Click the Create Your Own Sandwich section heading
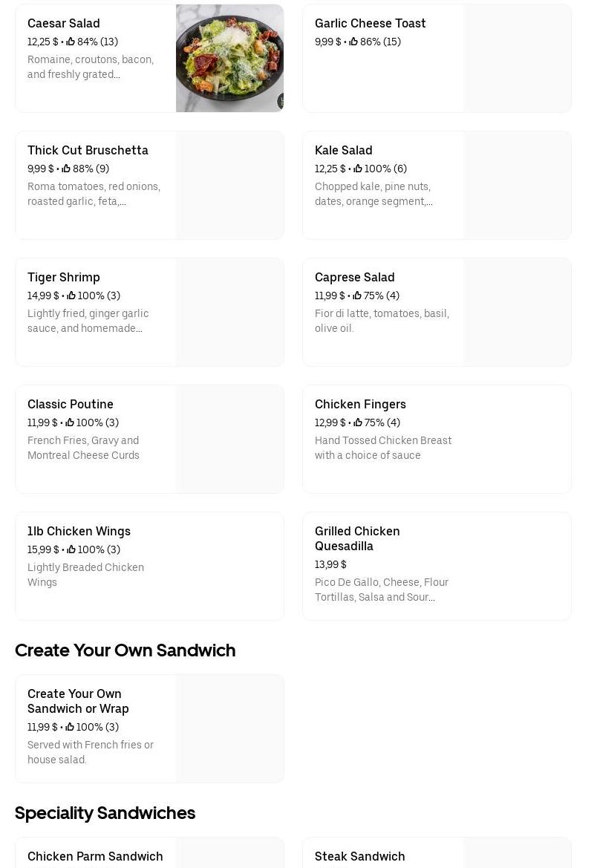The height and width of the screenshot is (868, 597). click(x=125, y=650)
